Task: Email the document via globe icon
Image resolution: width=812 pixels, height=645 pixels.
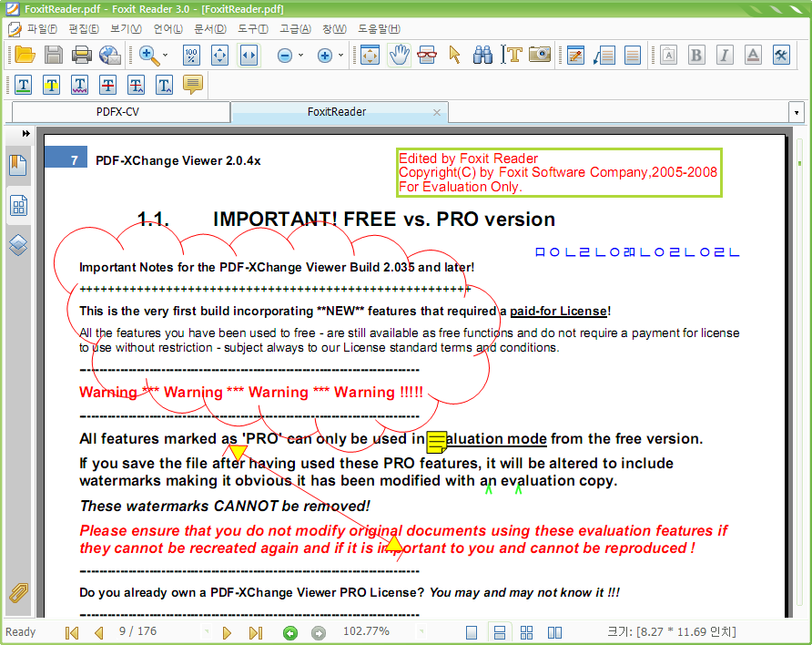Action: coord(110,55)
